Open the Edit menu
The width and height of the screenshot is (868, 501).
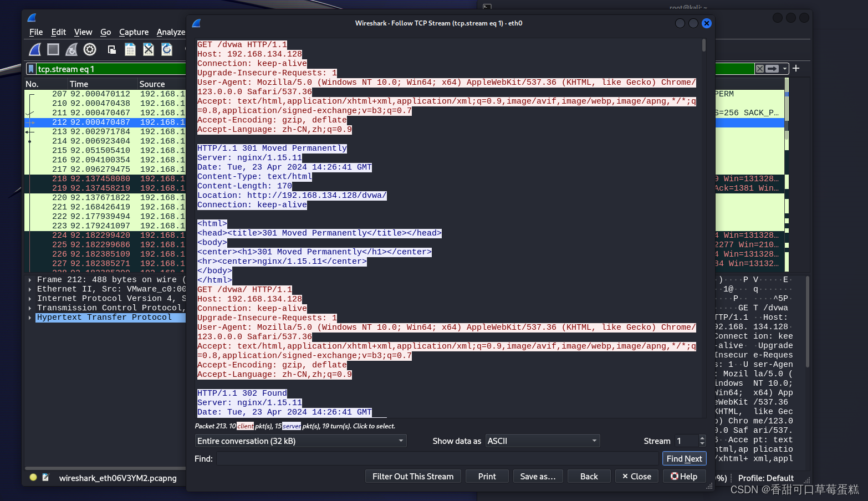pos(58,32)
